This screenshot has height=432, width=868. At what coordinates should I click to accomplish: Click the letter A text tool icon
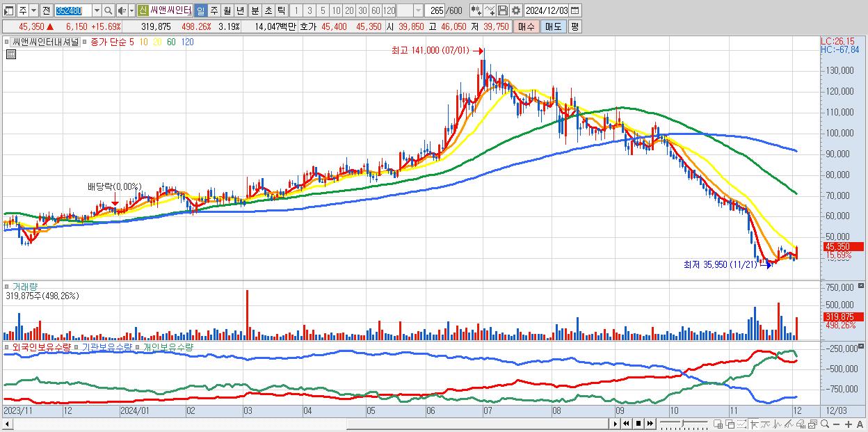pyautogui.click(x=860, y=424)
